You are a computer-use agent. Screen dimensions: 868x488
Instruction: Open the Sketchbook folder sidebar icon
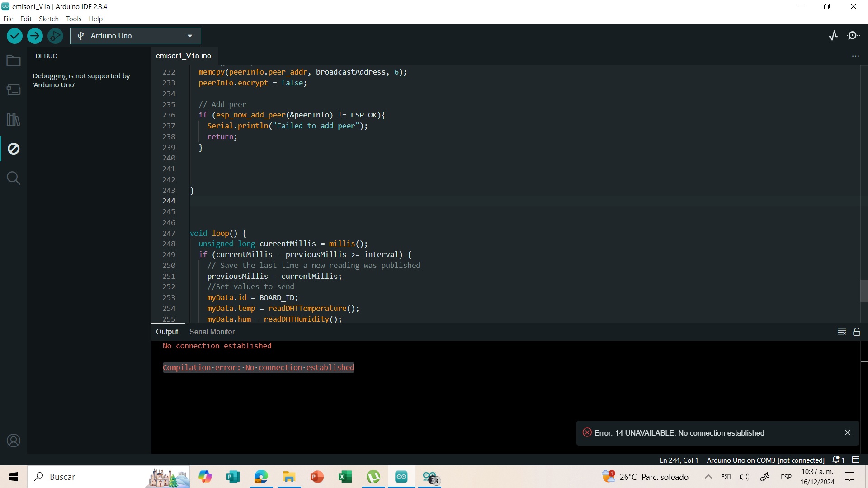tap(14, 61)
